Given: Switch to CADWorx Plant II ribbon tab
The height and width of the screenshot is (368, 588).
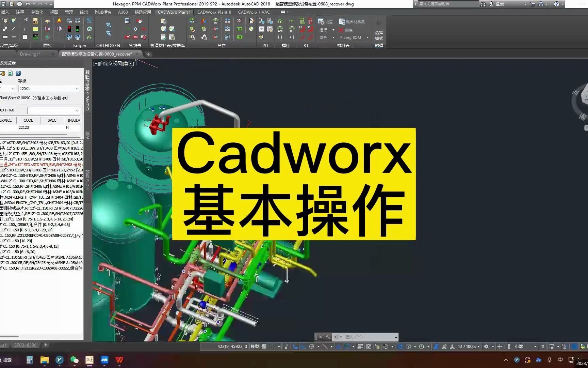Looking at the screenshot, I should 214,12.
